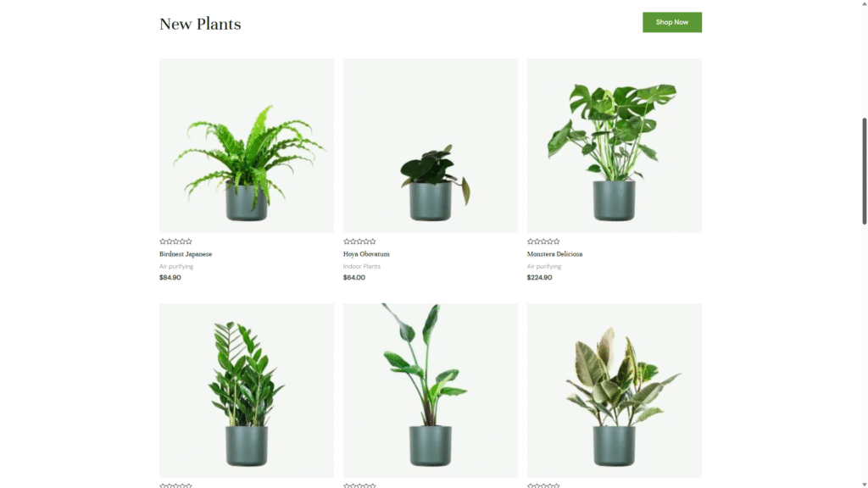Click the star rating under Hoya Obovatum
This screenshot has width=868, height=488.
[x=359, y=241]
